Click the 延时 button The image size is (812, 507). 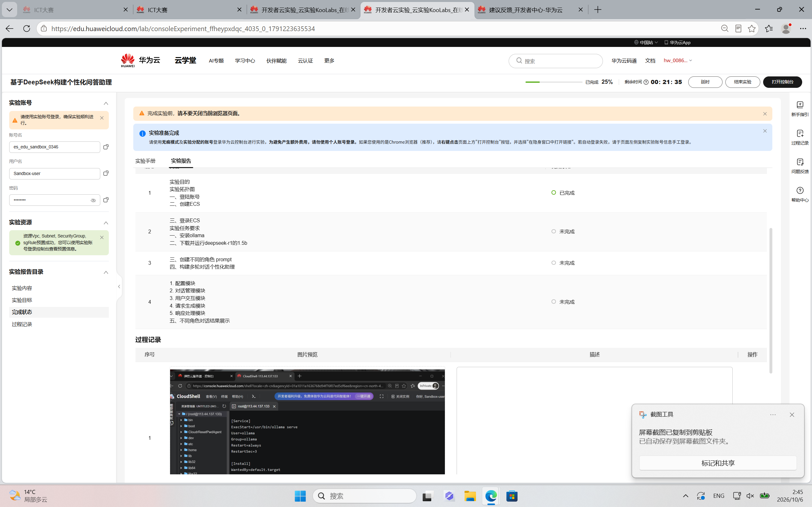[x=705, y=82]
